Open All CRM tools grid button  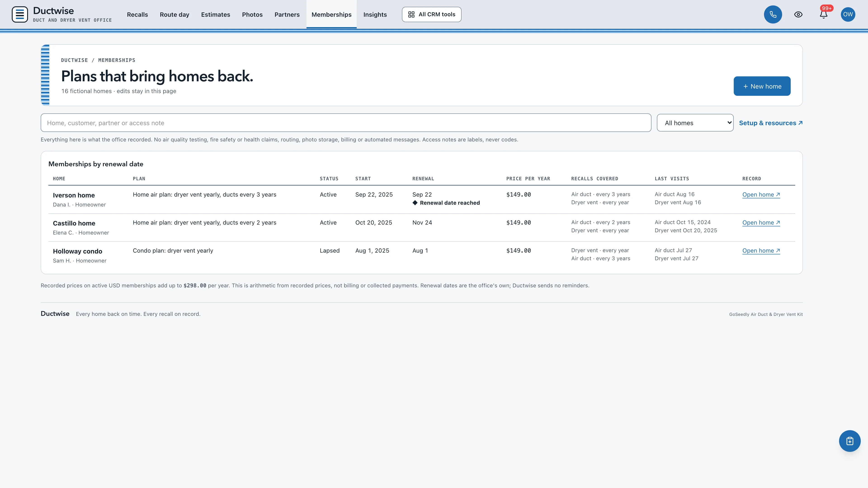[x=431, y=14]
